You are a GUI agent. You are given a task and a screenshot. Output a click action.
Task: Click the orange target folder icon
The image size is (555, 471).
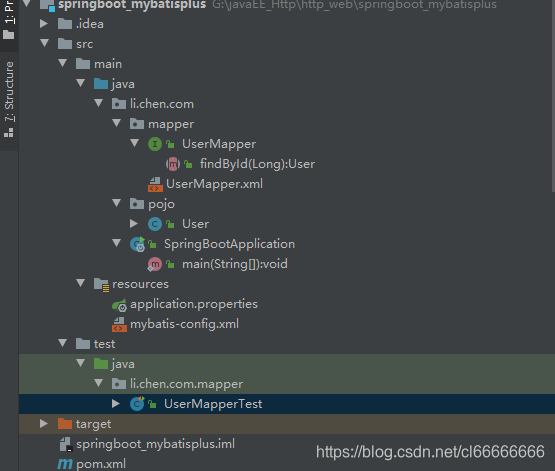65,424
